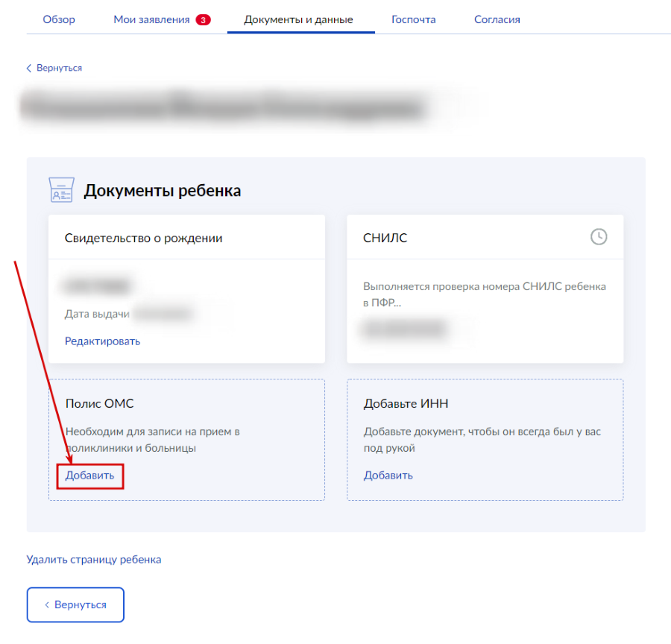Select the Документы и данные tab

tap(298, 19)
